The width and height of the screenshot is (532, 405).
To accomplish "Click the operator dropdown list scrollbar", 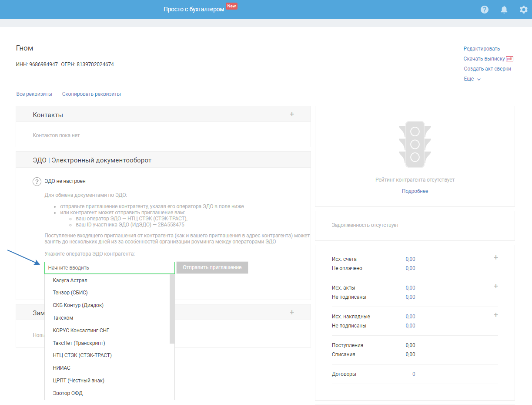I will point(172,309).
